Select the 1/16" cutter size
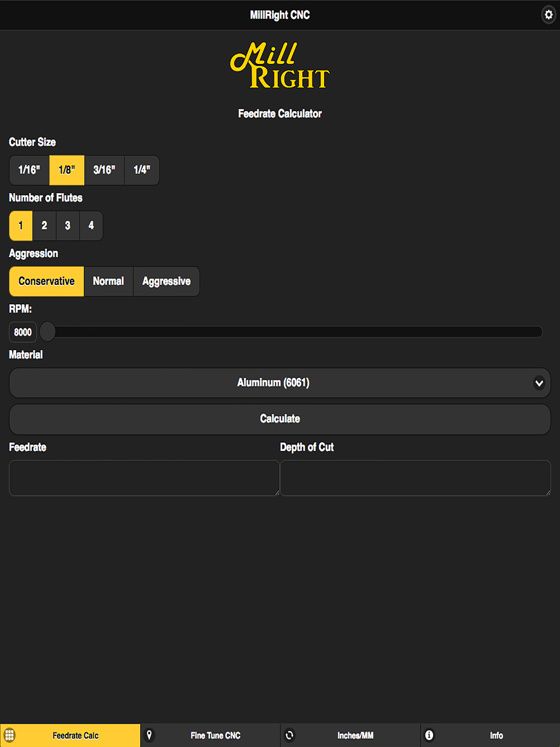The image size is (560, 747). point(29,170)
